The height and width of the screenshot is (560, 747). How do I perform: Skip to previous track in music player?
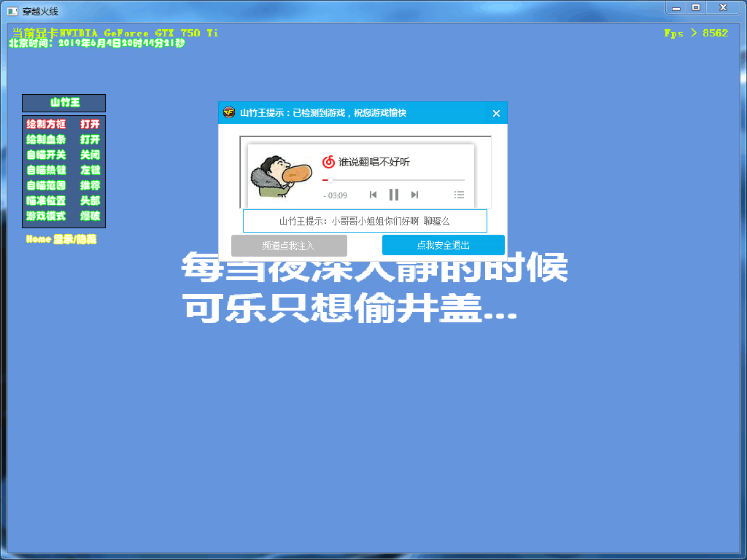(373, 194)
